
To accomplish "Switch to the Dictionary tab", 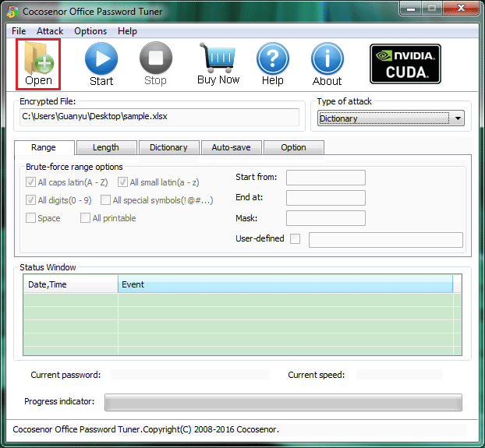I will (x=168, y=147).
